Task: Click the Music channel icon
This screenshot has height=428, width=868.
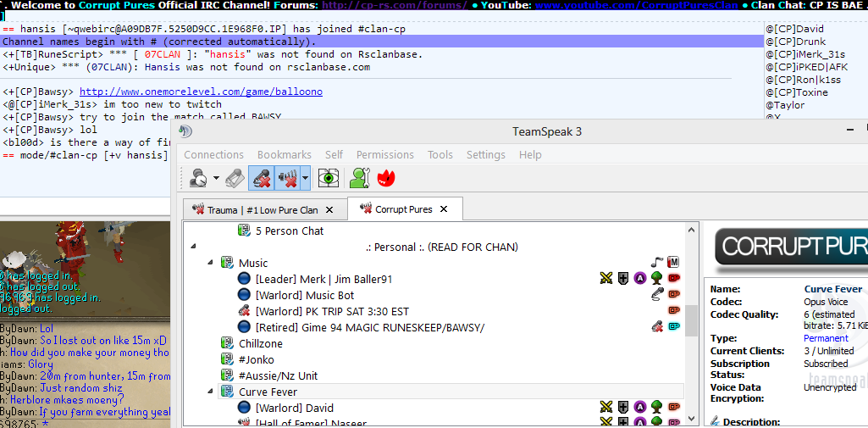Action: (x=227, y=263)
